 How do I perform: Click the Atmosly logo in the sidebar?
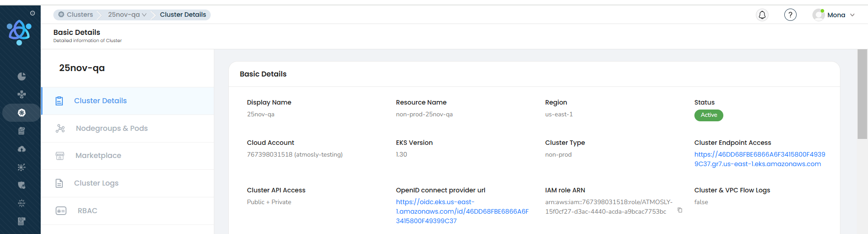click(x=19, y=33)
